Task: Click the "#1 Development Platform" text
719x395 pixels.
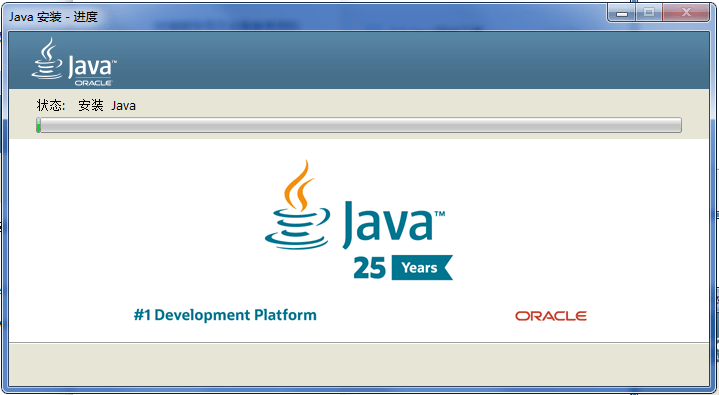Action: point(225,315)
